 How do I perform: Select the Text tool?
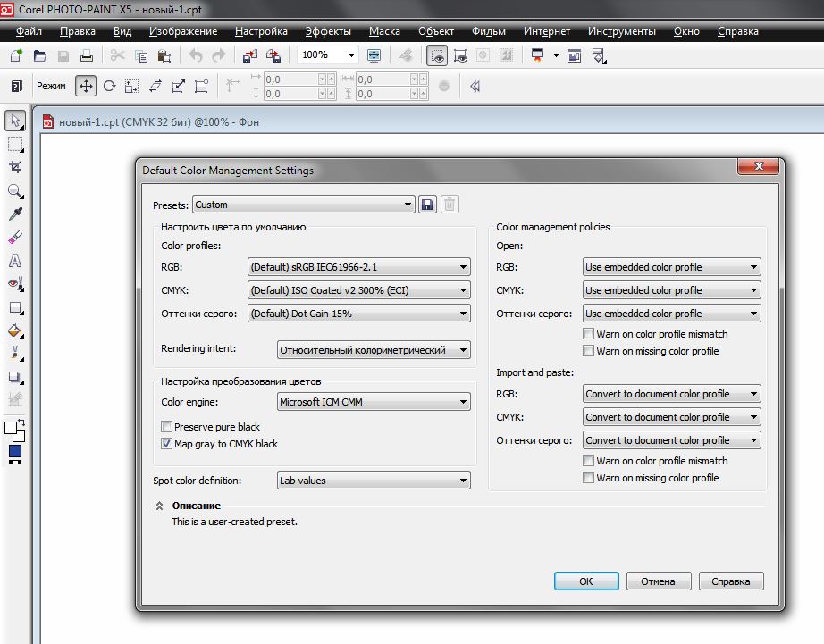click(15, 261)
